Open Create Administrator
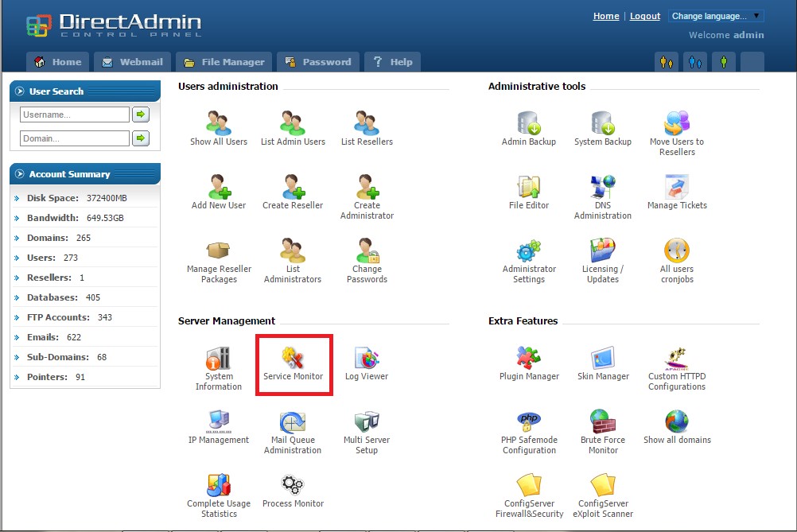Image resolution: width=797 pixels, height=532 pixels. [x=367, y=197]
